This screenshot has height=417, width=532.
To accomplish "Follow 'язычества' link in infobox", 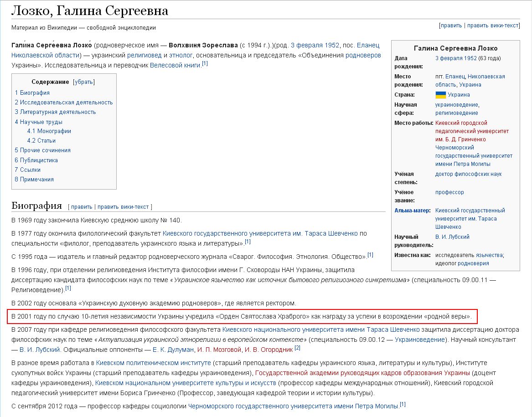I will pyautogui.click(x=489, y=255).
